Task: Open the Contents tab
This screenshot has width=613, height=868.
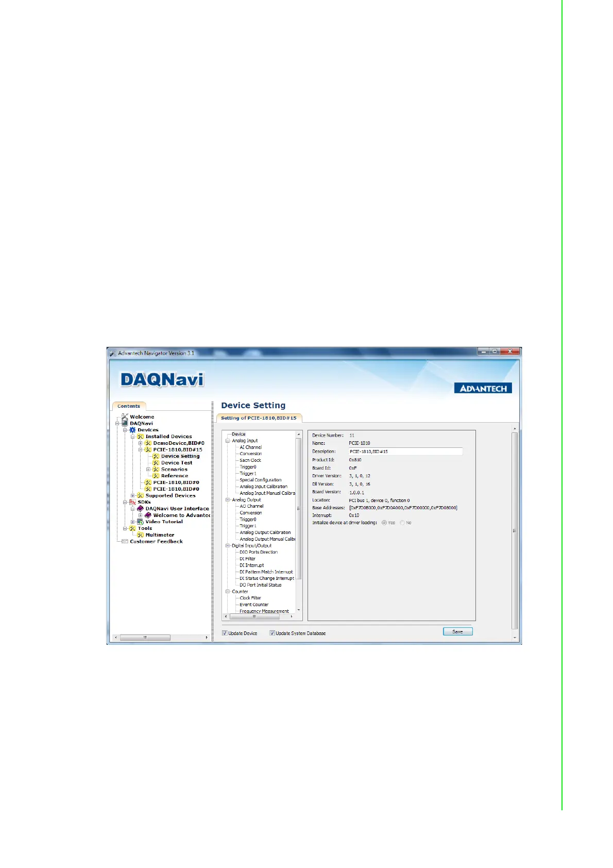Action: [x=129, y=406]
